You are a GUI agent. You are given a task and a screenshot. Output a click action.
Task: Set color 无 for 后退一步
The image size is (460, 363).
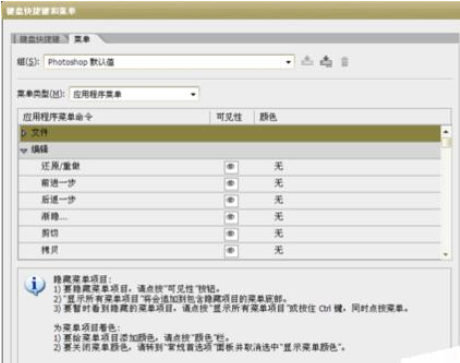coord(278,199)
